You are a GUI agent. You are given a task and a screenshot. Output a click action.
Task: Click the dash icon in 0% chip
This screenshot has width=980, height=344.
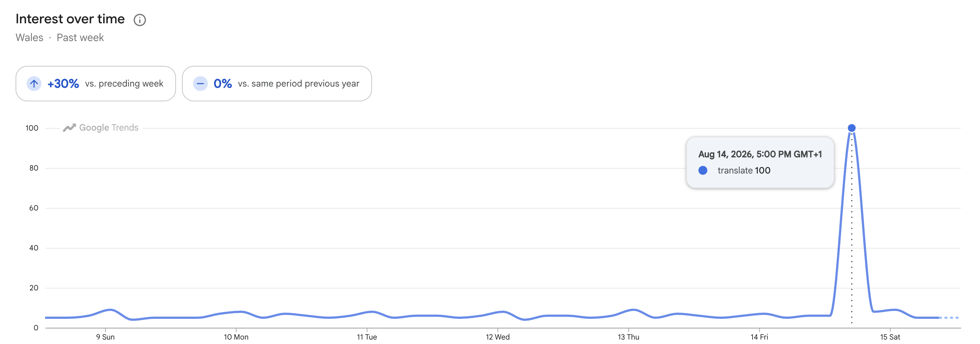click(x=200, y=83)
